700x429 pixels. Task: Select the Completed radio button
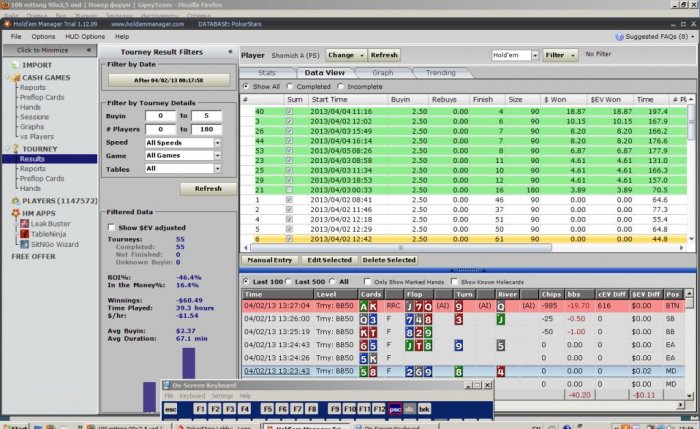(x=290, y=86)
